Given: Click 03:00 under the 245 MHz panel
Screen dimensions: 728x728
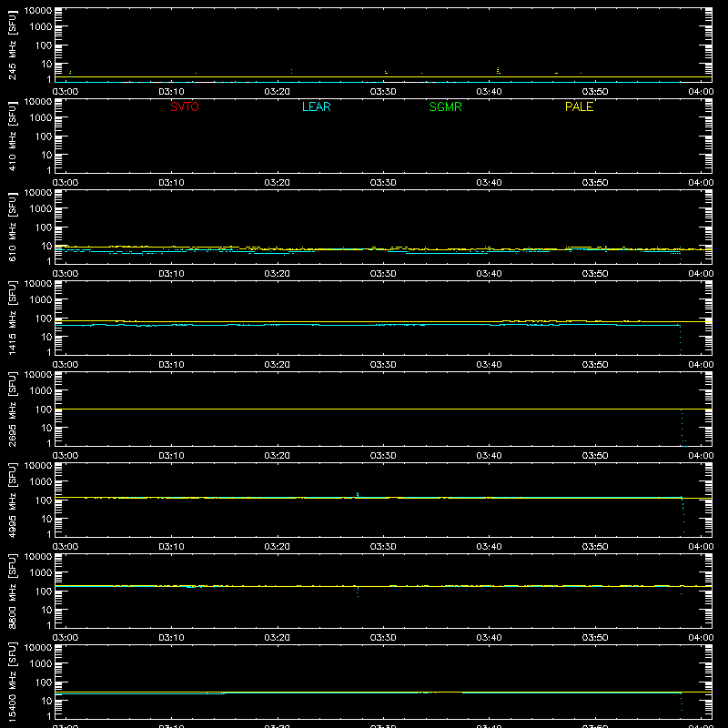Looking at the screenshot, I should (x=66, y=92).
